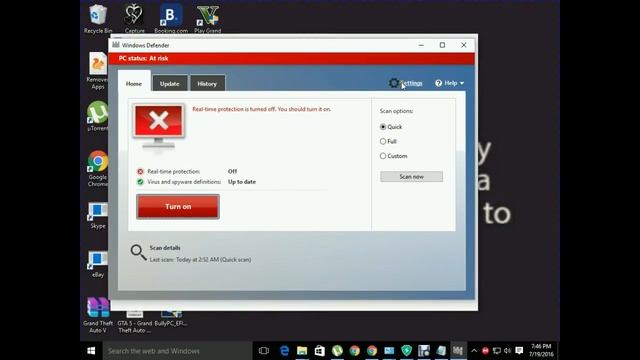This screenshot has width=640, height=360.
Task: Click the green shield taskbar icon
Action: (407, 351)
